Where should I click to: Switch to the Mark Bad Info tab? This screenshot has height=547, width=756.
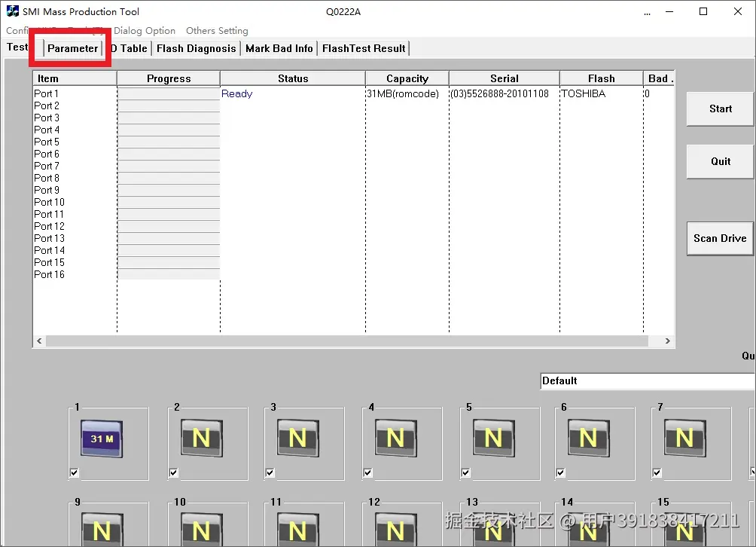(279, 48)
